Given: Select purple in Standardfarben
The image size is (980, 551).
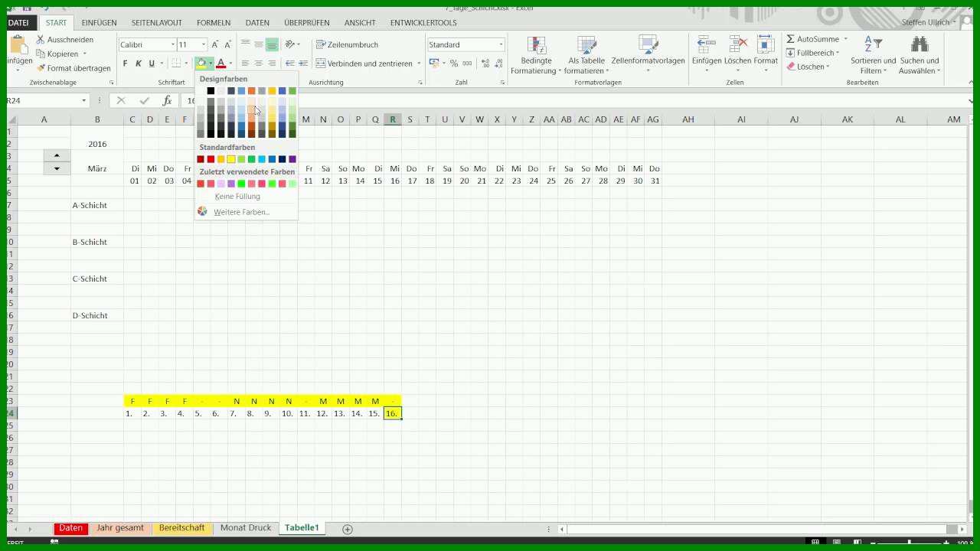Looking at the screenshot, I should tap(292, 159).
